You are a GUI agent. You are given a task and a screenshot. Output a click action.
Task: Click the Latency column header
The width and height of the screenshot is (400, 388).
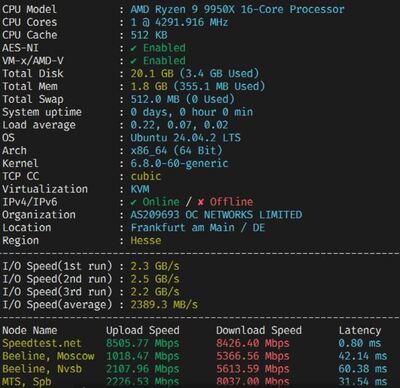(x=360, y=330)
